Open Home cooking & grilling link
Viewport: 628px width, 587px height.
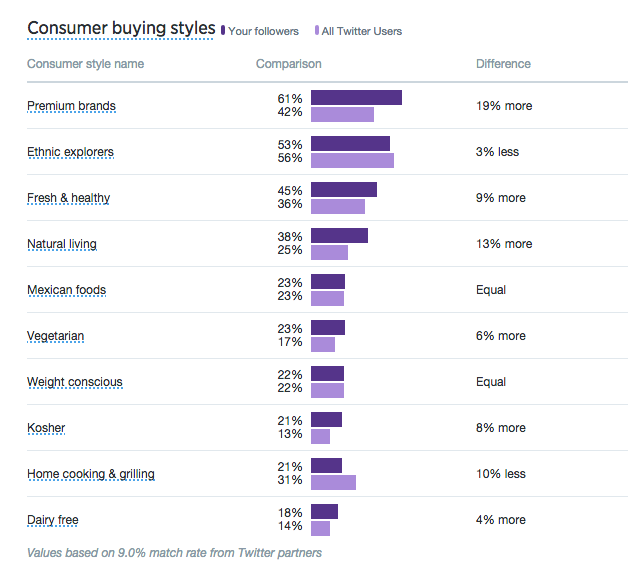click(91, 474)
